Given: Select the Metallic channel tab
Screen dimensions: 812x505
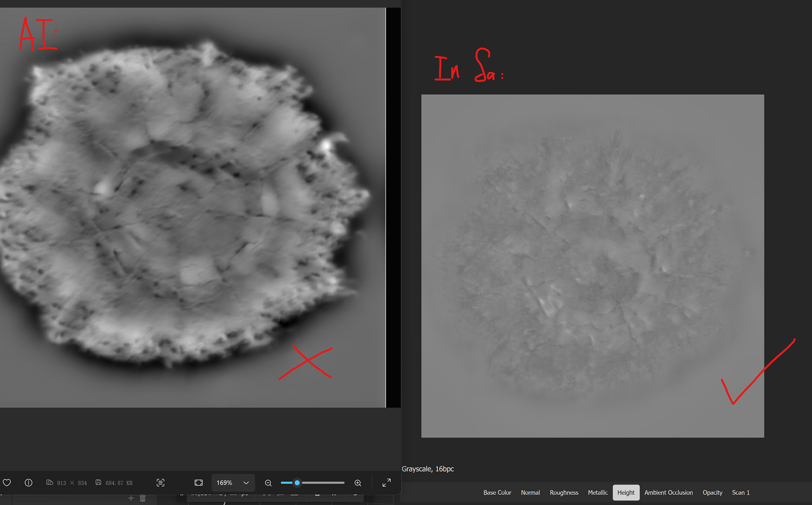Looking at the screenshot, I should (x=597, y=492).
